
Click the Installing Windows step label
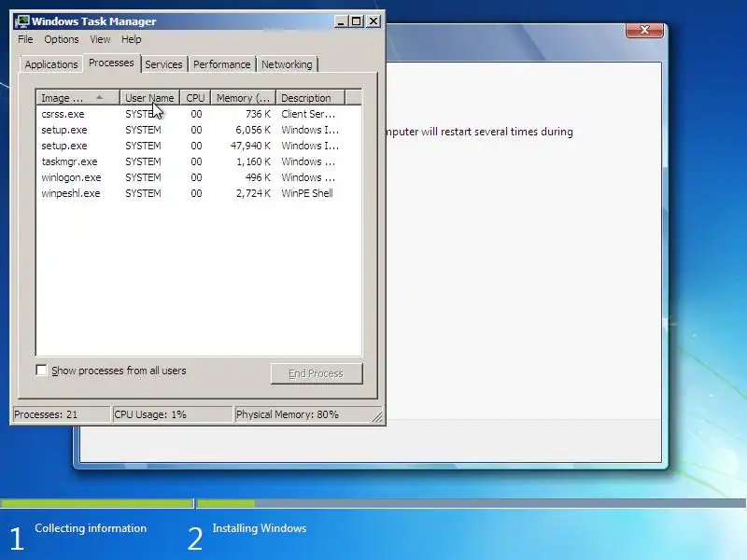click(x=260, y=528)
